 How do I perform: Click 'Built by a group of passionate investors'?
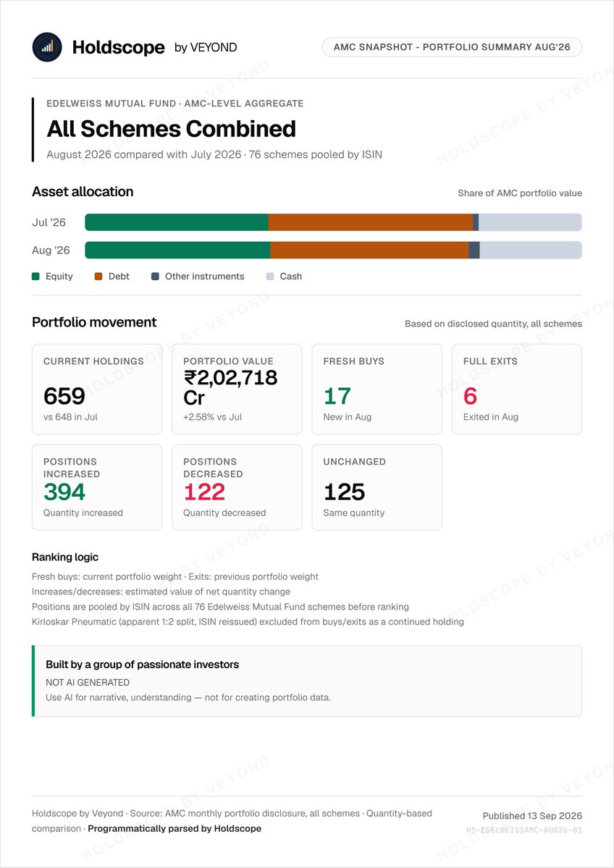click(x=143, y=665)
